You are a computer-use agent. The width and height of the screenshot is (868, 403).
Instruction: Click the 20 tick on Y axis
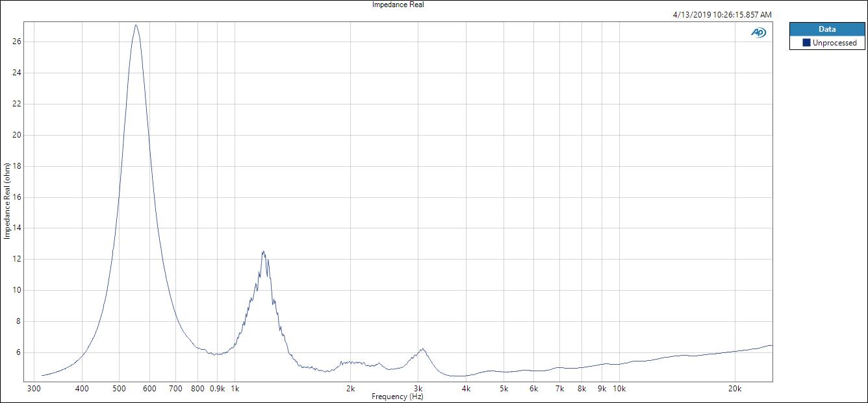coord(18,135)
